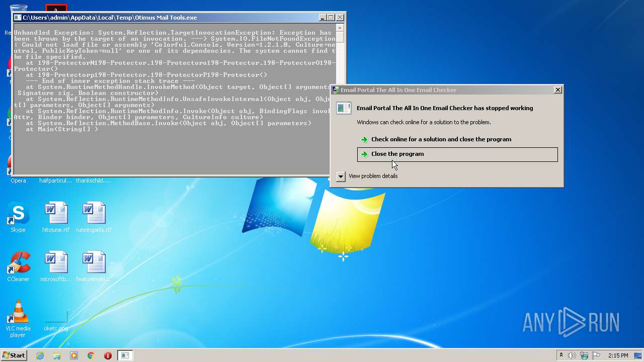
Task: Show hidden system tray icons
Action: 561,355
